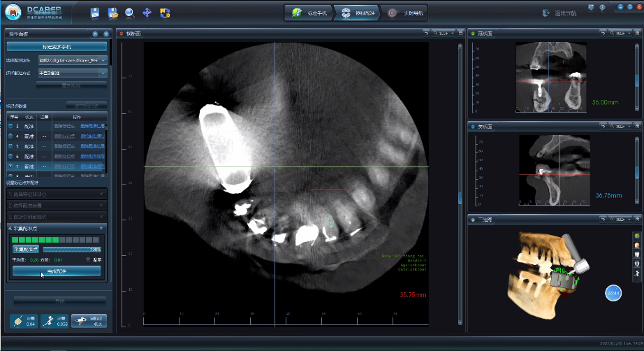
Task: Toggle the 显示 checkbox
Action: 88,259
